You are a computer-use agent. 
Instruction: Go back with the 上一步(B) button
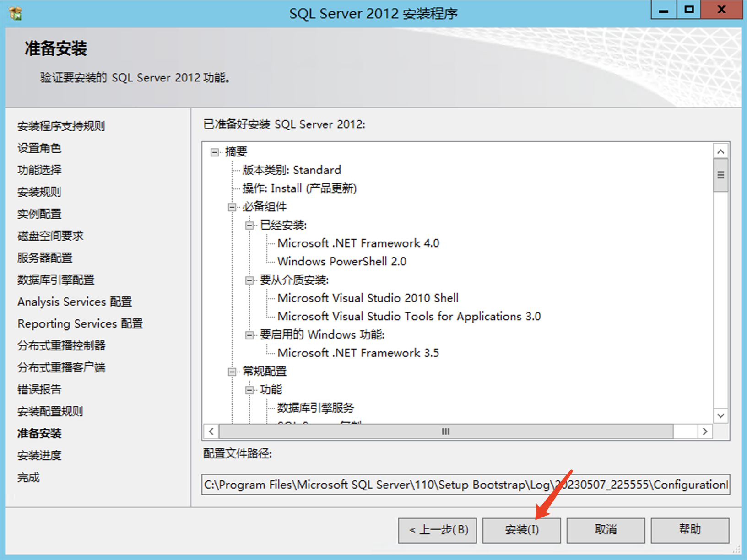pos(437,530)
